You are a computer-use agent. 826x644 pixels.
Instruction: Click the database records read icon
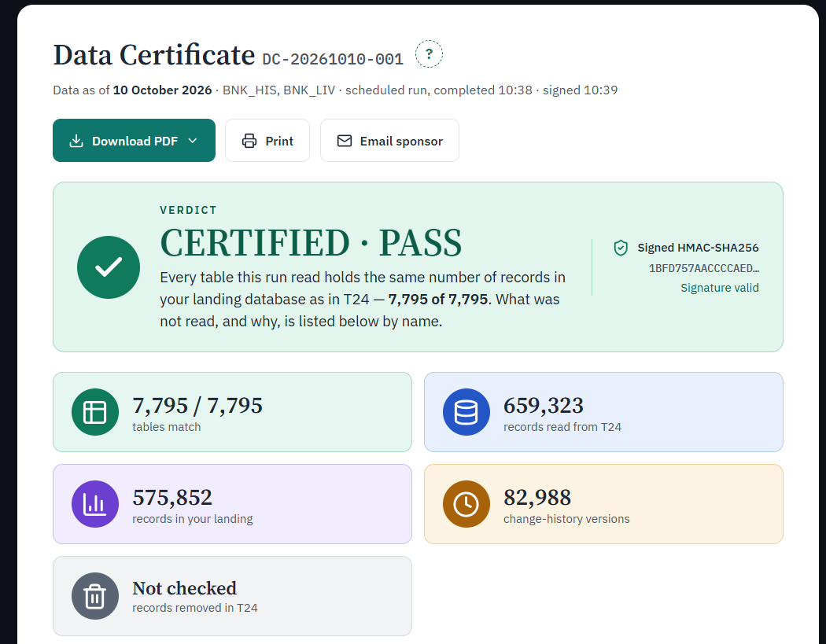click(x=466, y=412)
